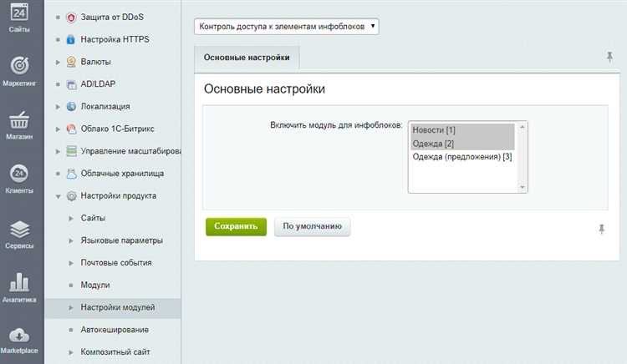Click the Сохранить button

coord(236,226)
